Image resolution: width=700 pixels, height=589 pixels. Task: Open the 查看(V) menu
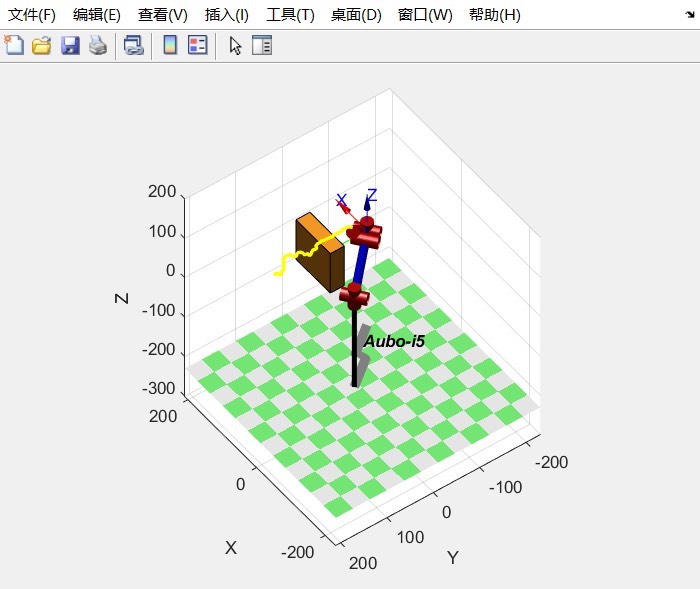162,15
